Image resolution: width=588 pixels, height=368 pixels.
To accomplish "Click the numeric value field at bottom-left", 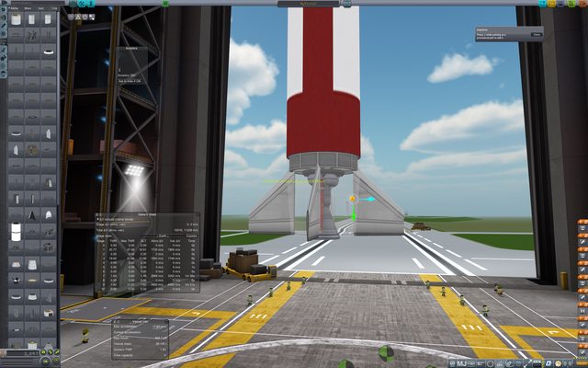I will [x=22, y=353].
